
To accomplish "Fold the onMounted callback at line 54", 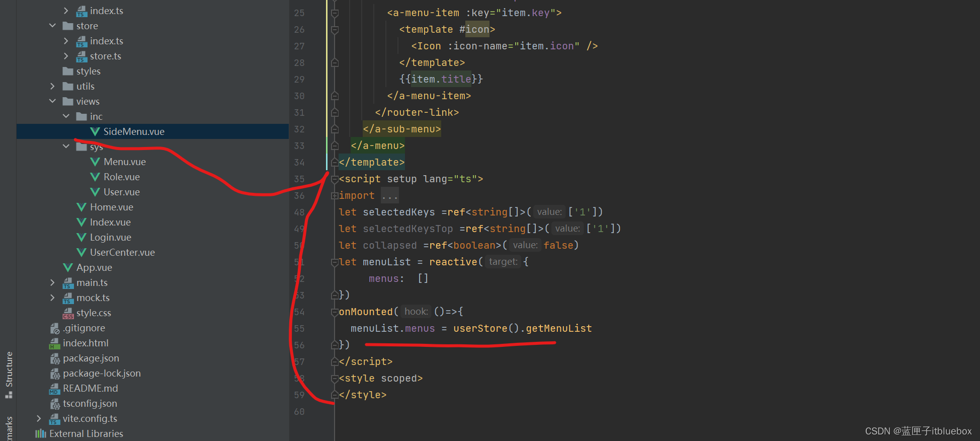I will 335,312.
